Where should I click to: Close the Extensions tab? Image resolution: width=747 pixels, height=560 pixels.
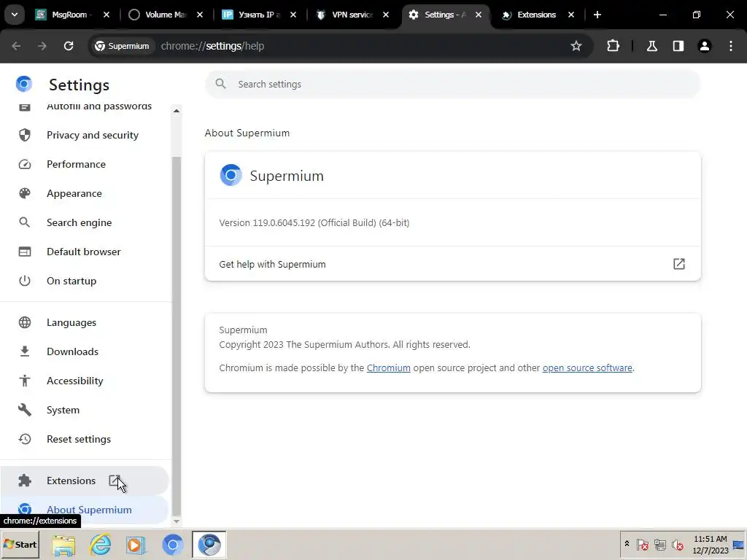pos(571,15)
